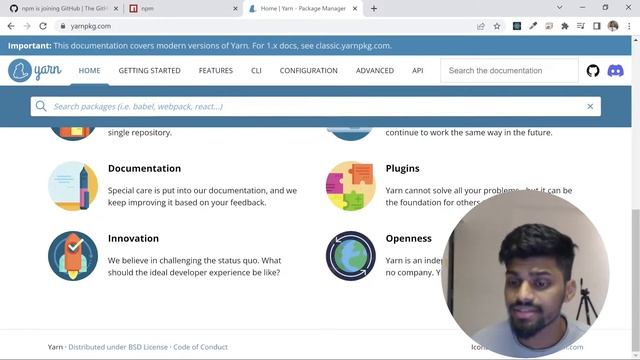Screen dimensions: 640x360
Task: Open the CONFIGURATION nav item
Action: pyautogui.click(x=309, y=71)
